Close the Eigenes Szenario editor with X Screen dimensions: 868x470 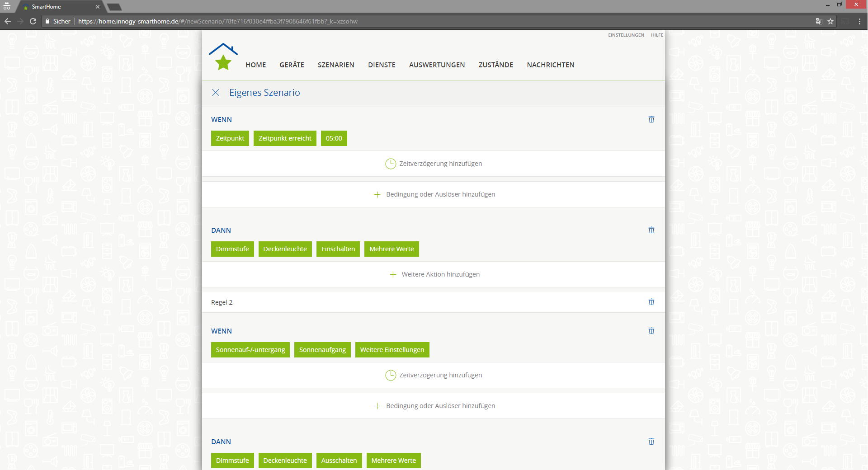[x=216, y=93]
